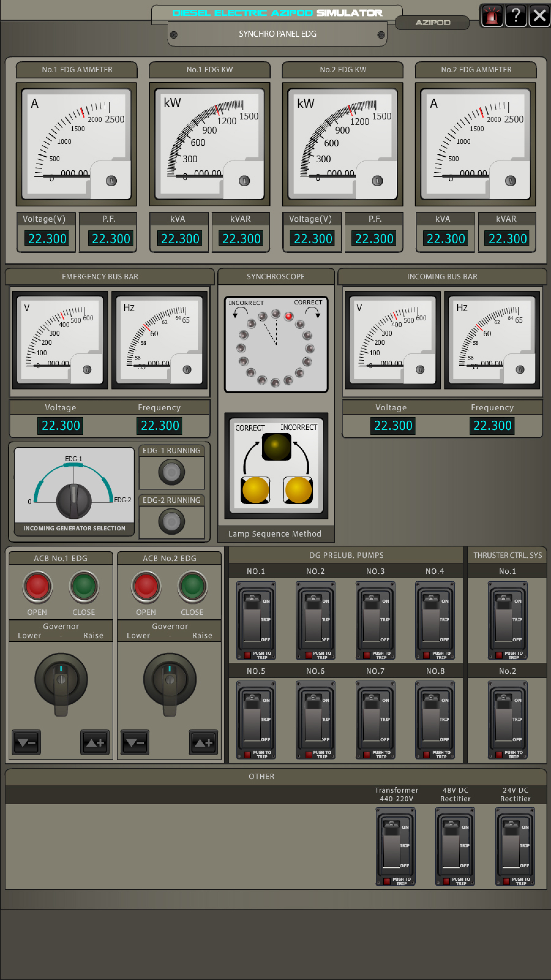
Task: Click the EDG-1 RUNNING indicator lamp
Action: tap(171, 472)
